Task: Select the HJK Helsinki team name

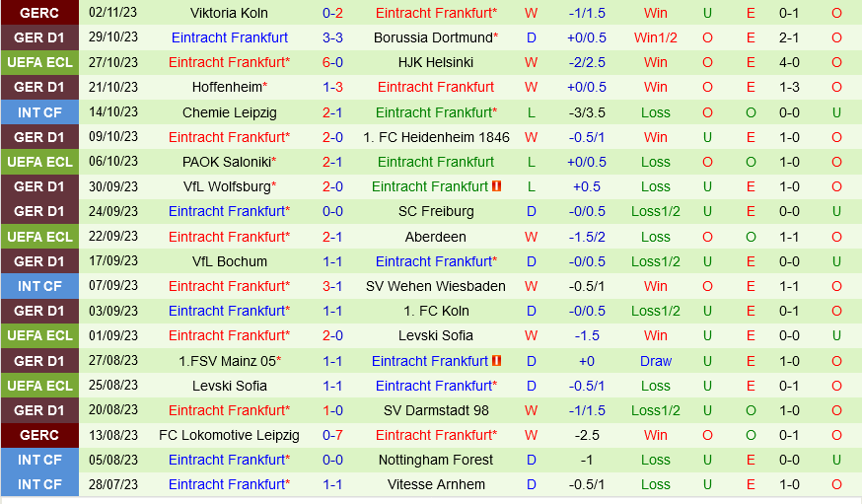Action: [x=436, y=62]
